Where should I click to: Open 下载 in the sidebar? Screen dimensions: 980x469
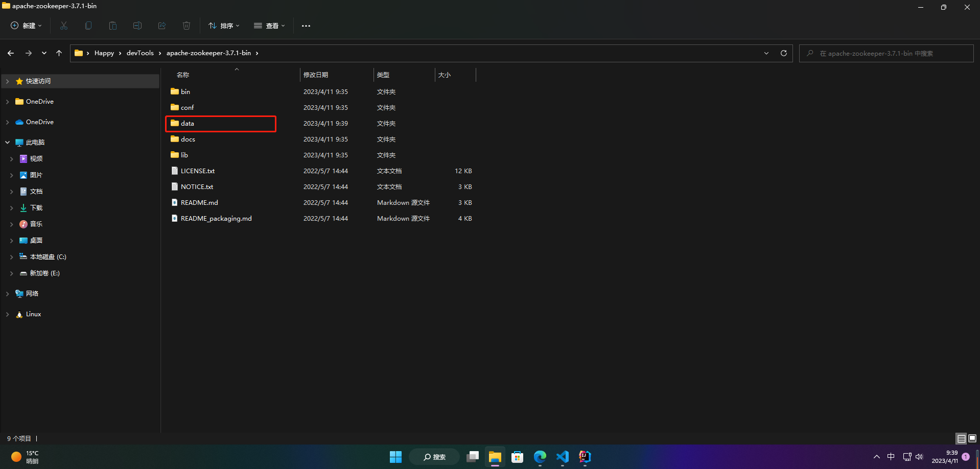tap(36, 208)
